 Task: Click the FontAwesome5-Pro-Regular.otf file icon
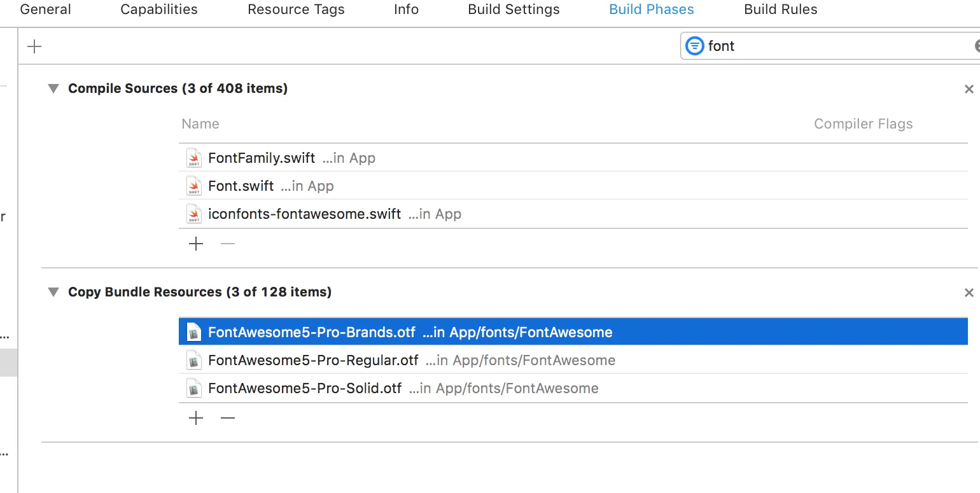tap(194, 361)
